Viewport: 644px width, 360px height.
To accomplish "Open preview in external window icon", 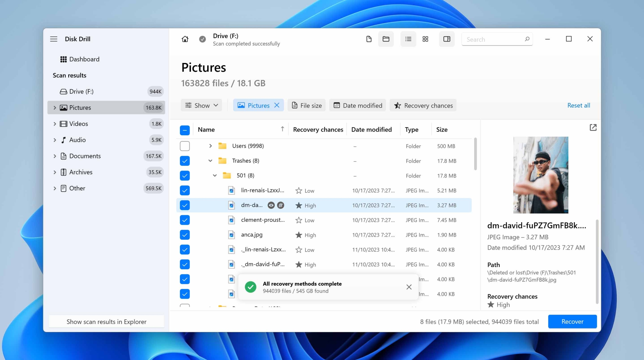I will pos(593,127).
